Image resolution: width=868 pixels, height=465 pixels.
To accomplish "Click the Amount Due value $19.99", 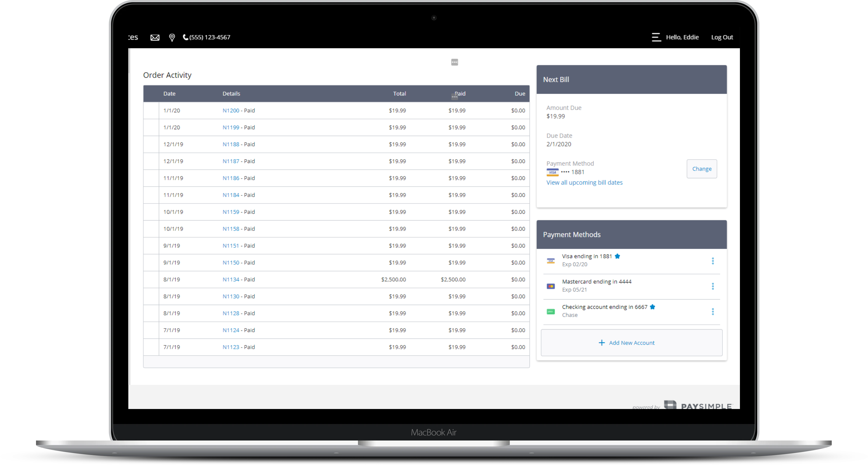I will point(555,116).
